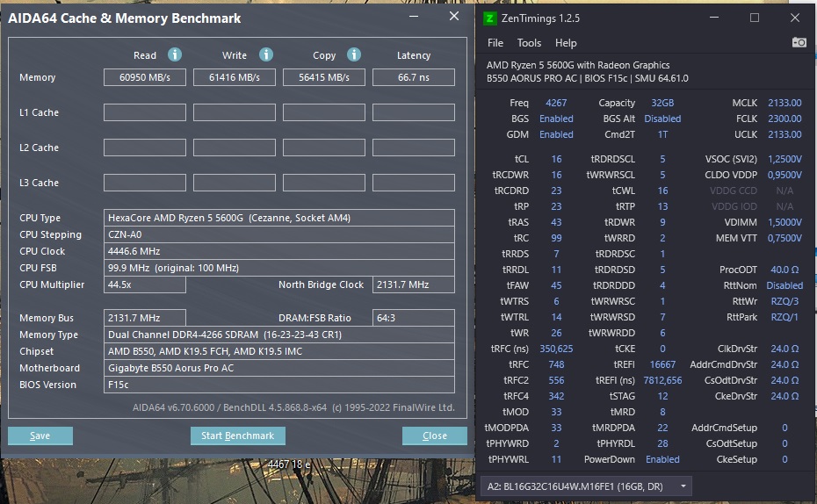Click the tREFI value 16667
This screenshot has height=504, width=817.
pyautogui.click(x=662, y=364)
